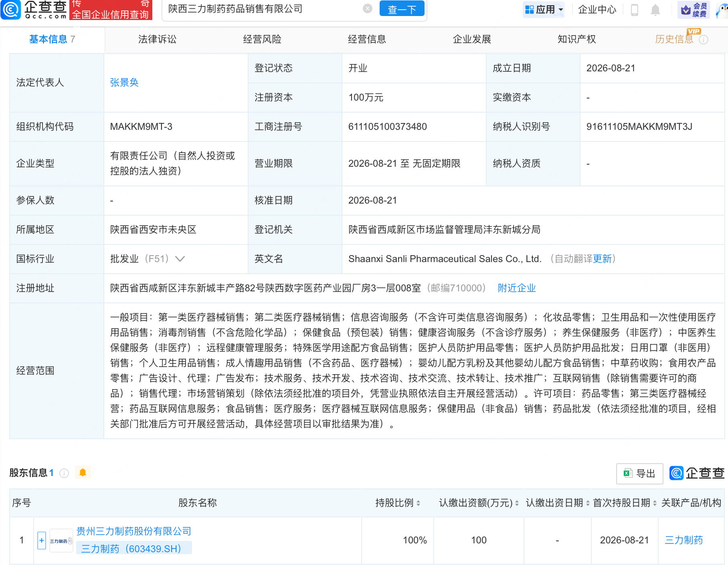Expand shareholder row with plus icon
728x565 pixels.
pyautogui.click(x=42, y=540)
